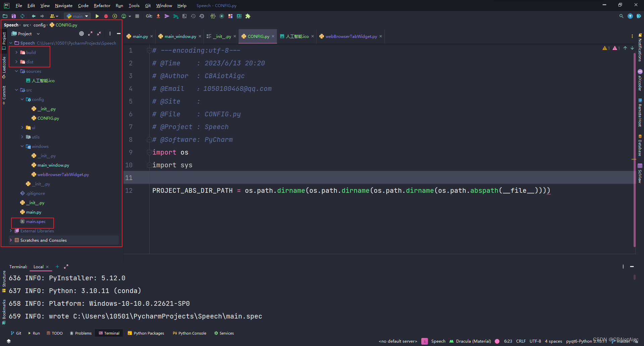Click the UTF-8 encoding in status bar
The height and width of the screenshot is (346, 644).
535,341
